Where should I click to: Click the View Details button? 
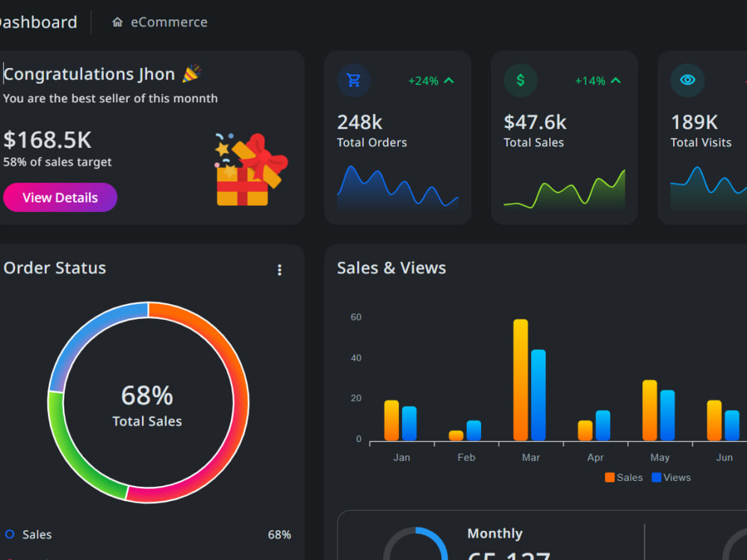tap(60, 197)
